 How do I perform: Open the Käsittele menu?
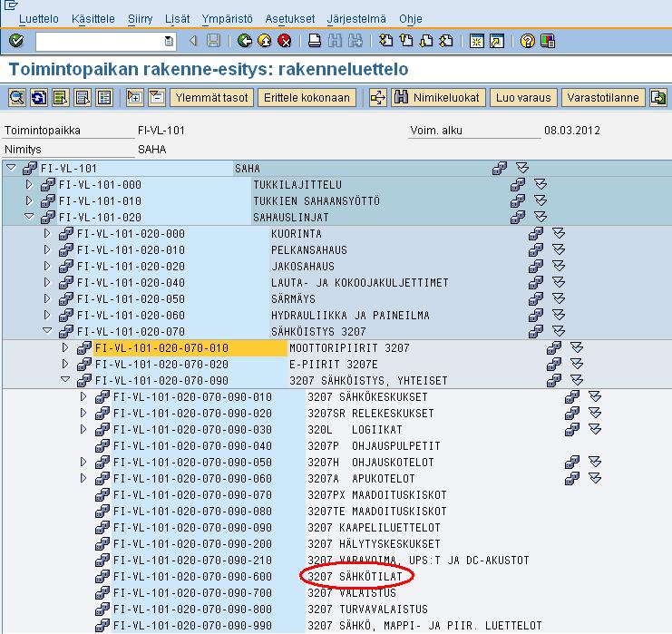[x=93, y=19]
